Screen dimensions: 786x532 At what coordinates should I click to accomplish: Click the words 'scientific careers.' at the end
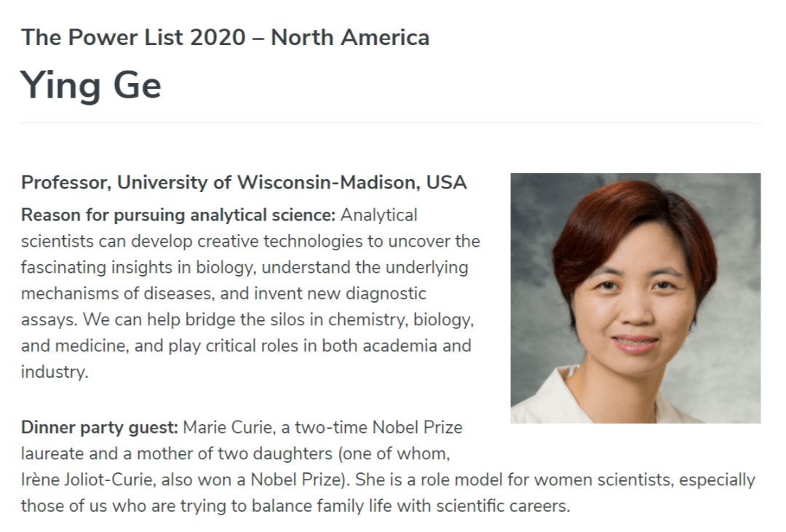pos(504,506)
